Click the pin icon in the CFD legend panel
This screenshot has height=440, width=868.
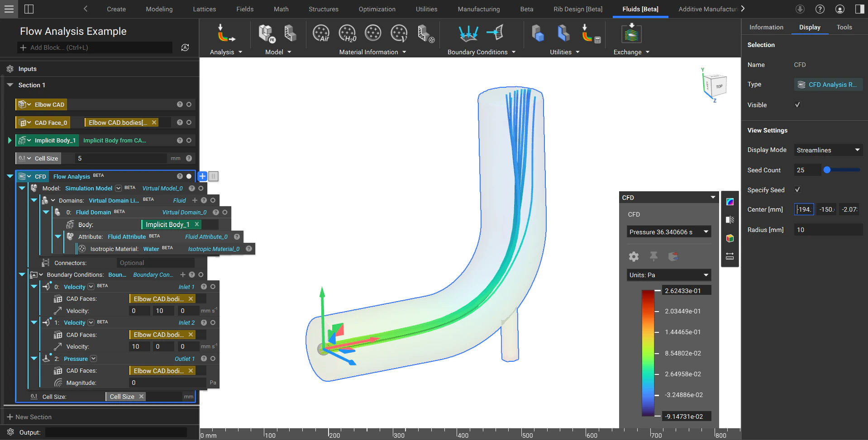(654, 256)
